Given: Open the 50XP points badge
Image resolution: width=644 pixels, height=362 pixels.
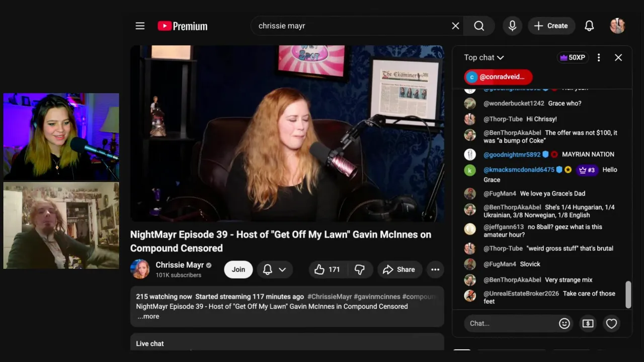Looking at the screenshot, I should click(x=573, y=58).
